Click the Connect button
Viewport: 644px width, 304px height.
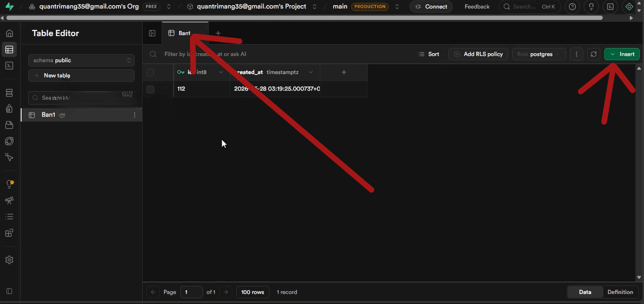431,7
